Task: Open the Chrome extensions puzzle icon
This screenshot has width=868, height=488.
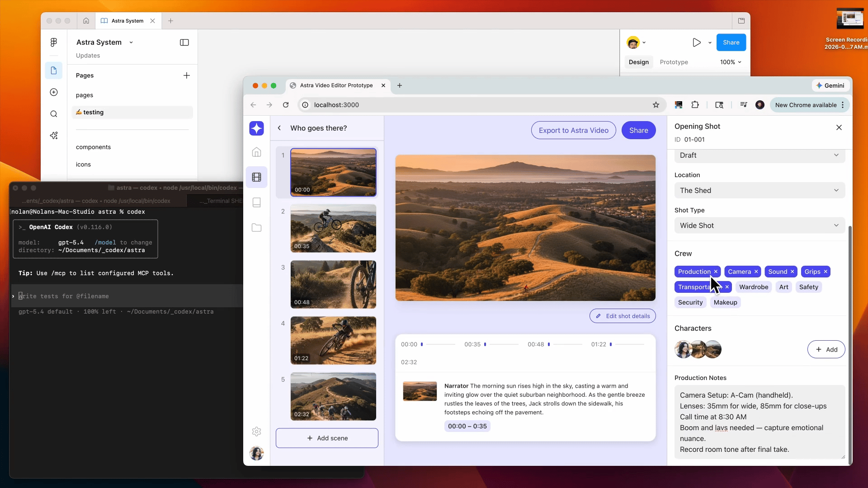Action: coord(695,105)
